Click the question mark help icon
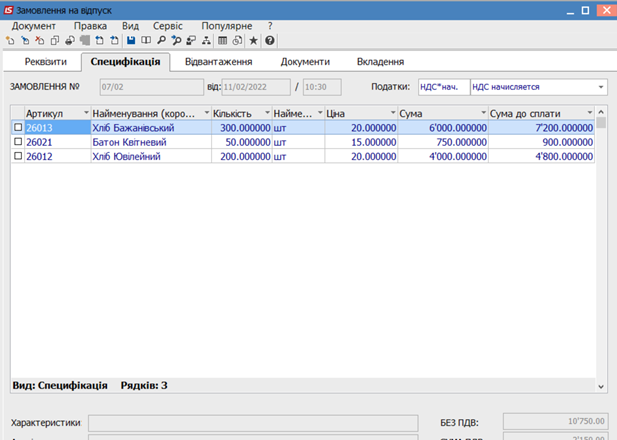This screenshot has height=440, width=617. click(x=270, y=41)
